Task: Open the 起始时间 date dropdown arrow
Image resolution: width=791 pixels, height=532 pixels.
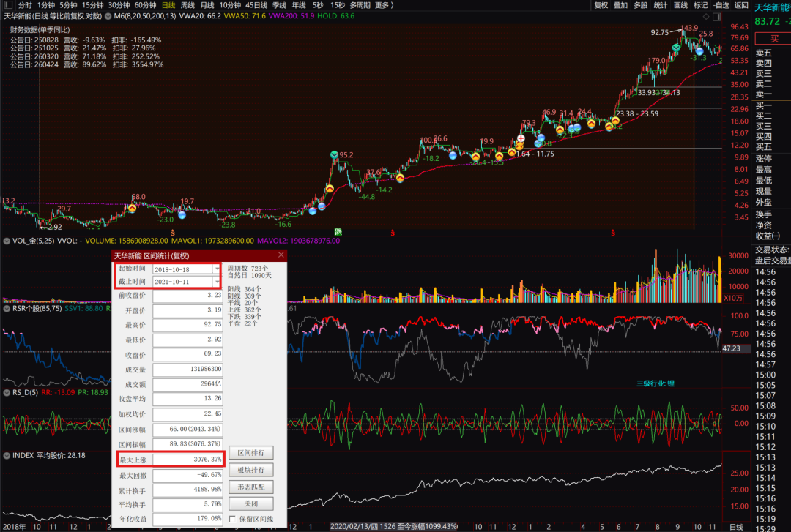Action: 217,269
